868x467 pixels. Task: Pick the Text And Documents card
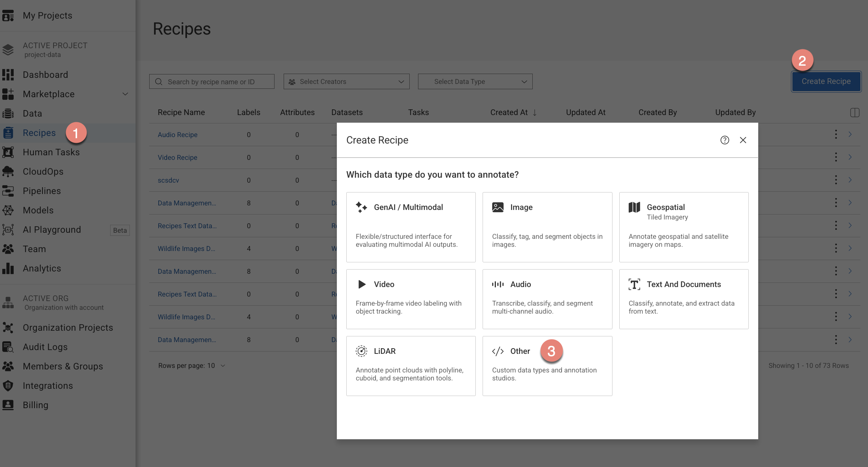(684, 299)
